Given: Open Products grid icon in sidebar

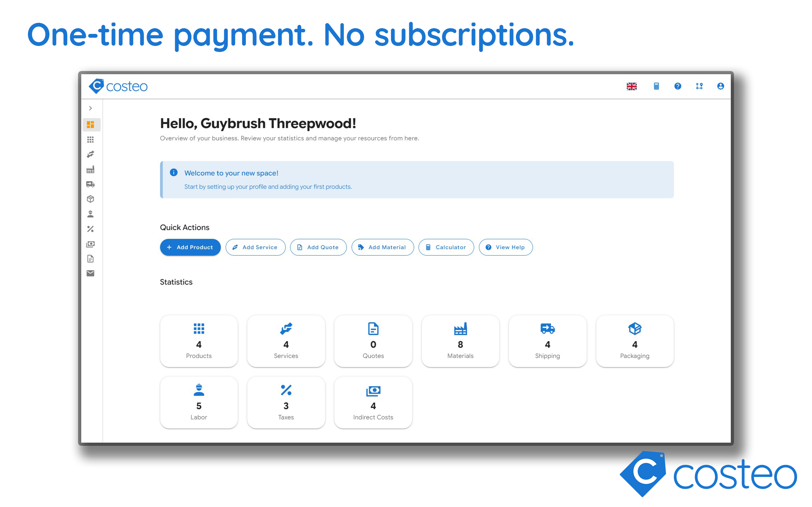Looking at the screenshot, I should [x=90, y=139].
